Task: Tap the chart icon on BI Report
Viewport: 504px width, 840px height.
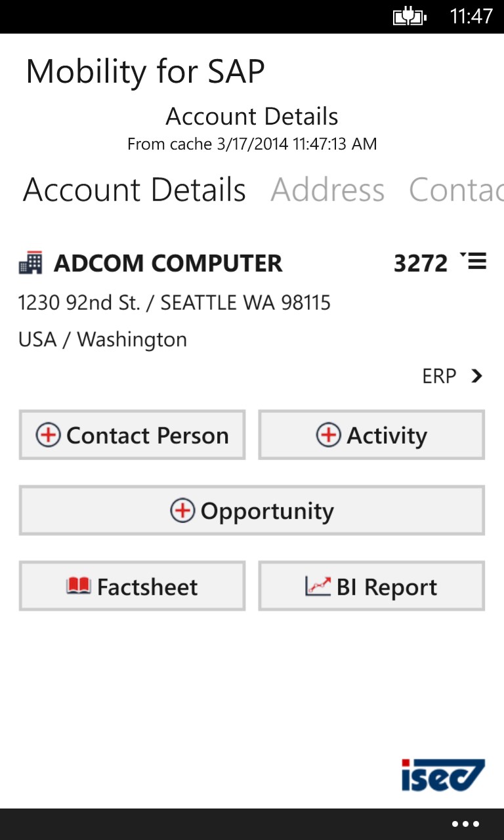Action: 318,585
